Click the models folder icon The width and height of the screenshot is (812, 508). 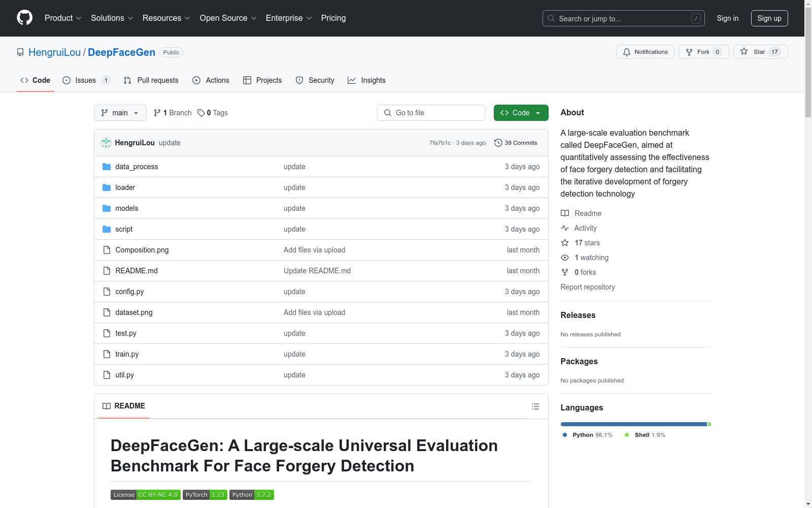coord(107,208)
